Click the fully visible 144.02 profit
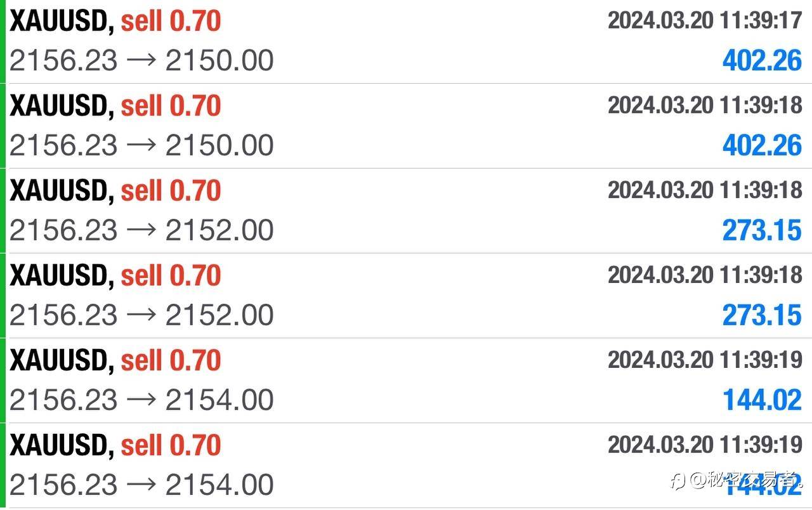 762,400
